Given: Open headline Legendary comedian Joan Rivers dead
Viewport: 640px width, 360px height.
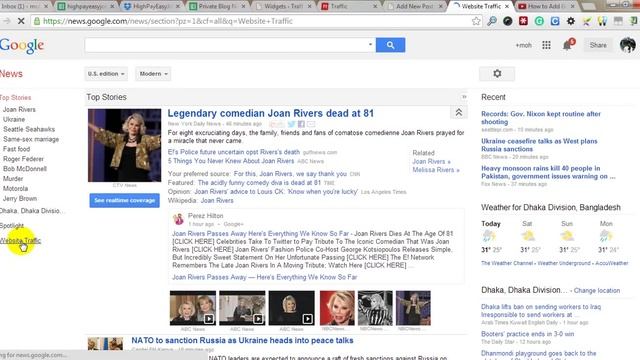Looking at the screenshot, I should [271, 113].
